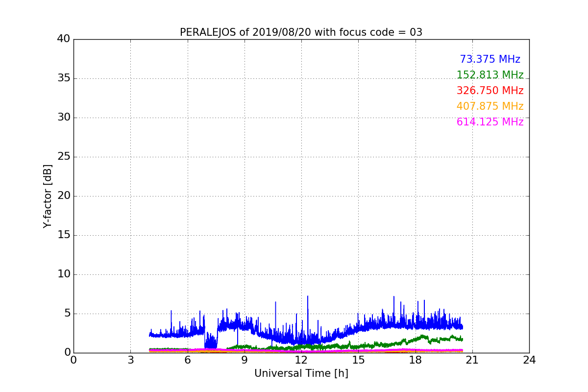Select the orange 407.875 MHz legend label
Viewport: 588px width, 392px height.
point(490,106)
